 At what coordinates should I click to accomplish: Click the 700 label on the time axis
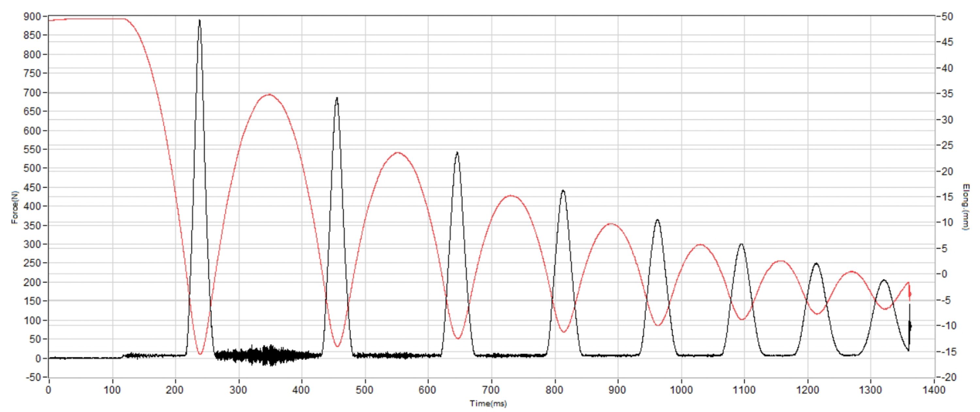click(x=491, y=390)
